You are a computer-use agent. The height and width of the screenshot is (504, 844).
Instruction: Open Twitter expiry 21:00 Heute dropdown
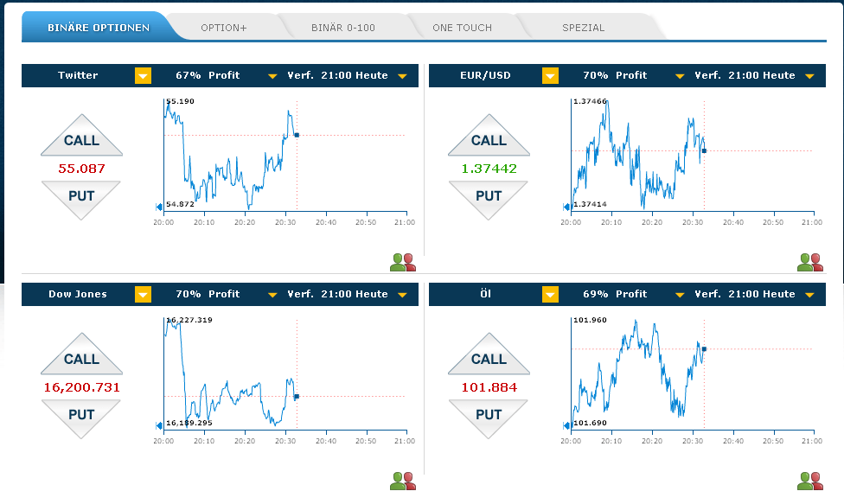click(402, 76)
